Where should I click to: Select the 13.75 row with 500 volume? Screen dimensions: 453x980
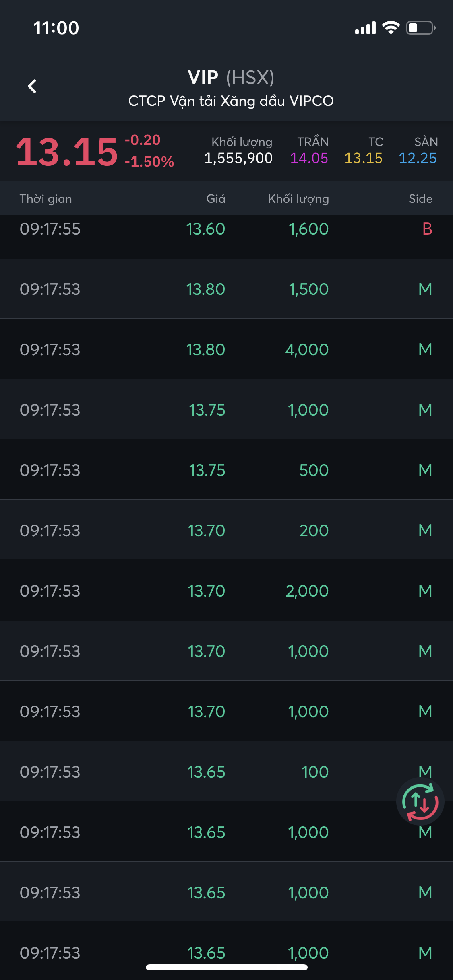(x=226, y=470)
